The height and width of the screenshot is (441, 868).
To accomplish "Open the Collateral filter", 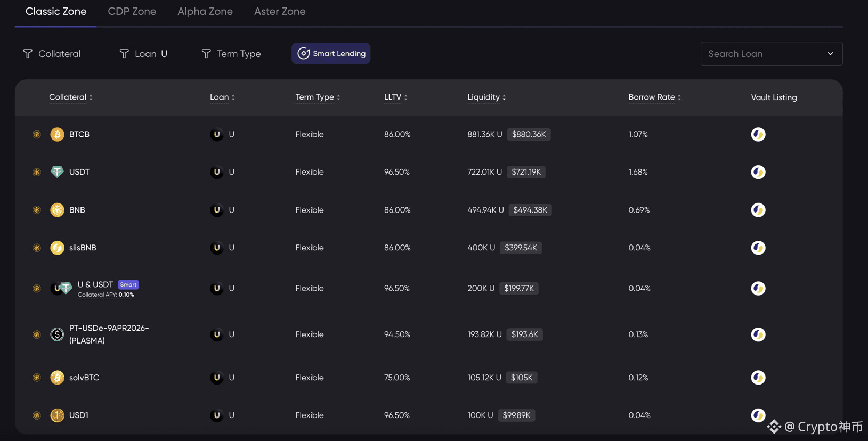I will pyautogui.click(x=52, y=54).
